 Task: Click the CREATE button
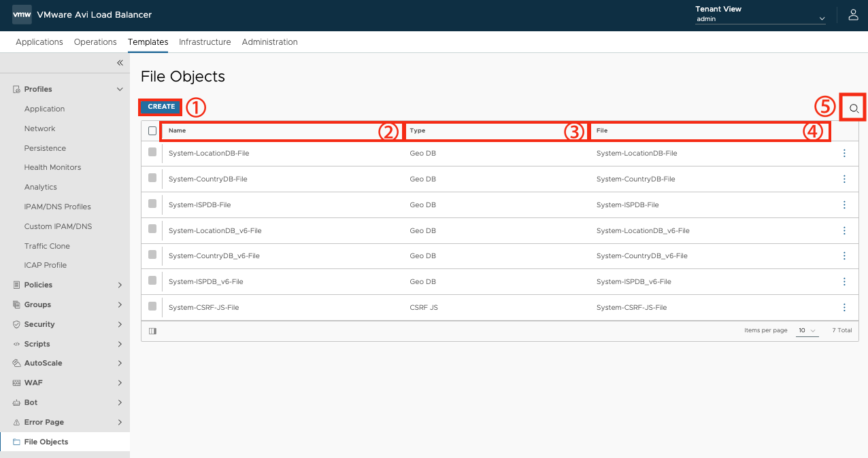161,107
